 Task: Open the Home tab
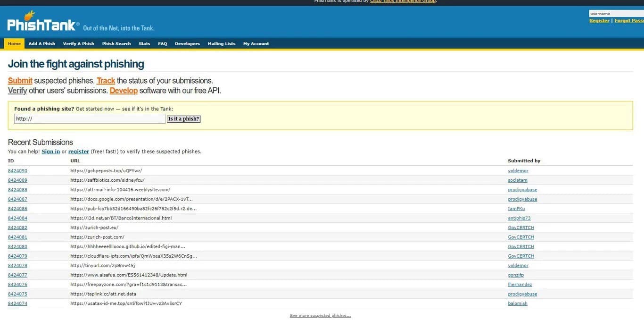pos(14,43)
